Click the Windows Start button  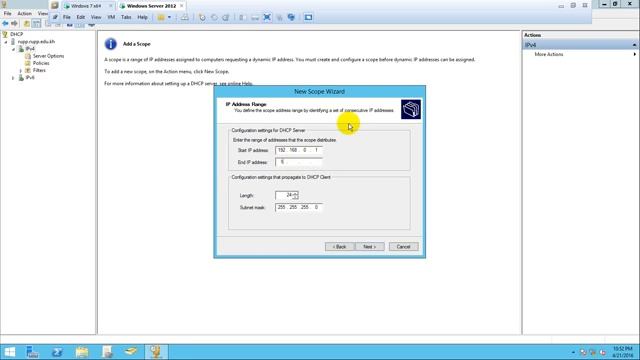[9, 352]
